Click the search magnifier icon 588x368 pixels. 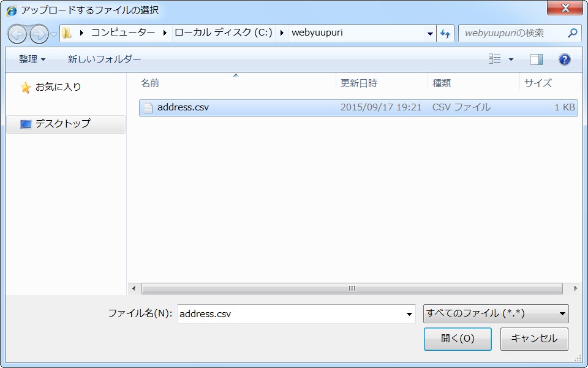coord(573,33)
